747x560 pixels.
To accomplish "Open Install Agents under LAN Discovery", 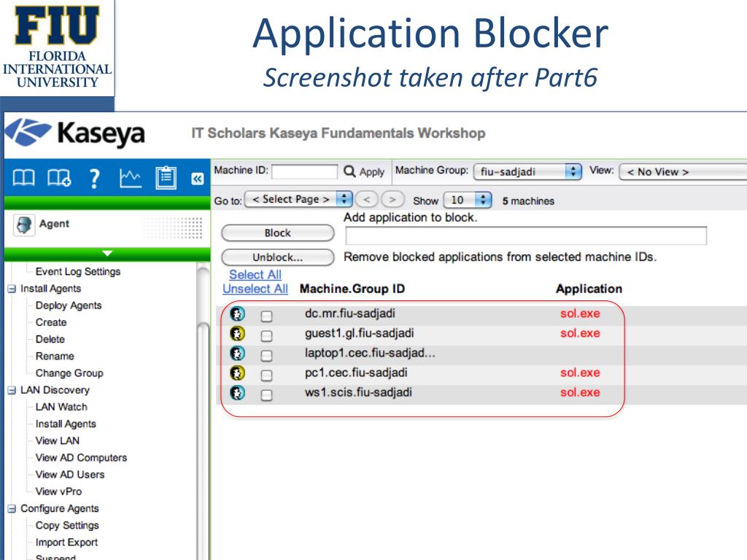I will (66, 424).
